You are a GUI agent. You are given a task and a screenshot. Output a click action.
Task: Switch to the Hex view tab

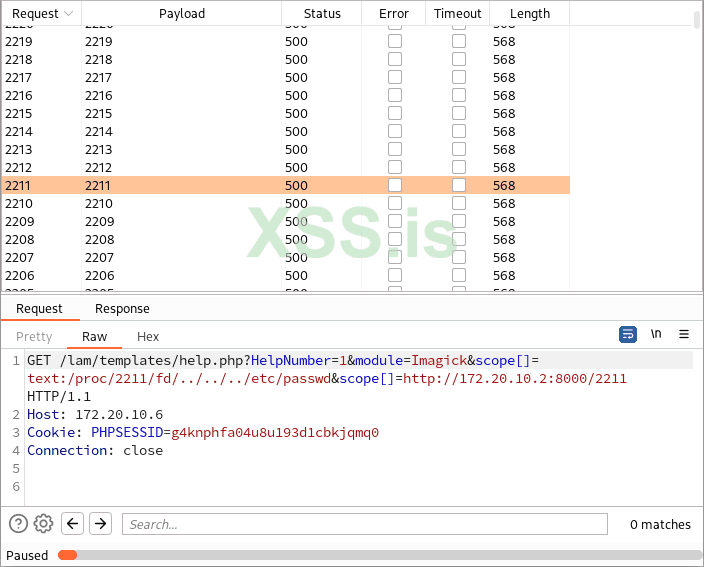(x=148, y=337)
